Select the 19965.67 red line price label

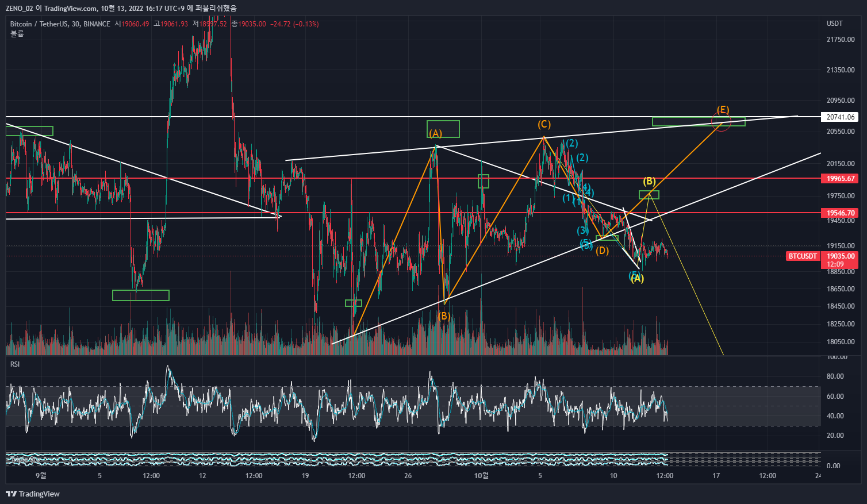click(841, 179)
